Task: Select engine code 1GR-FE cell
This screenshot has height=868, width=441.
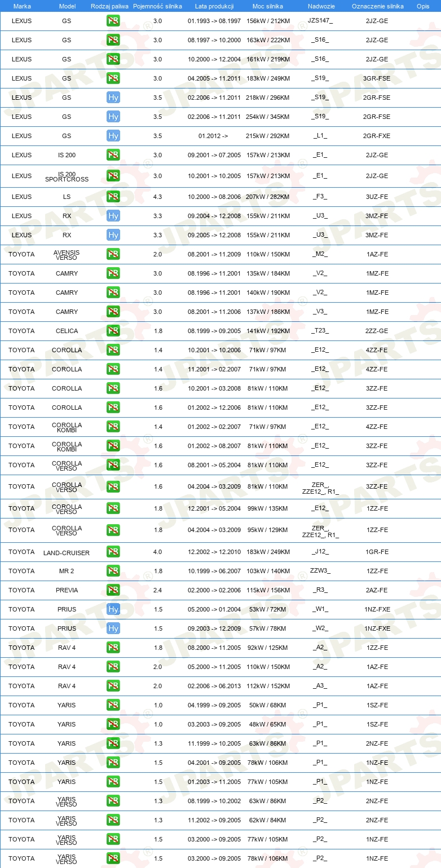Action: click(377, 552)
